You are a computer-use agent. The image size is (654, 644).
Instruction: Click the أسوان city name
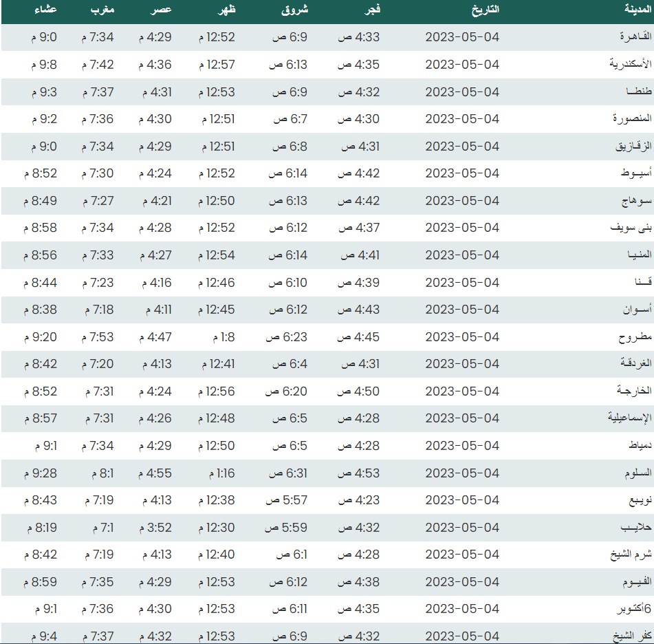click(631, 310)
